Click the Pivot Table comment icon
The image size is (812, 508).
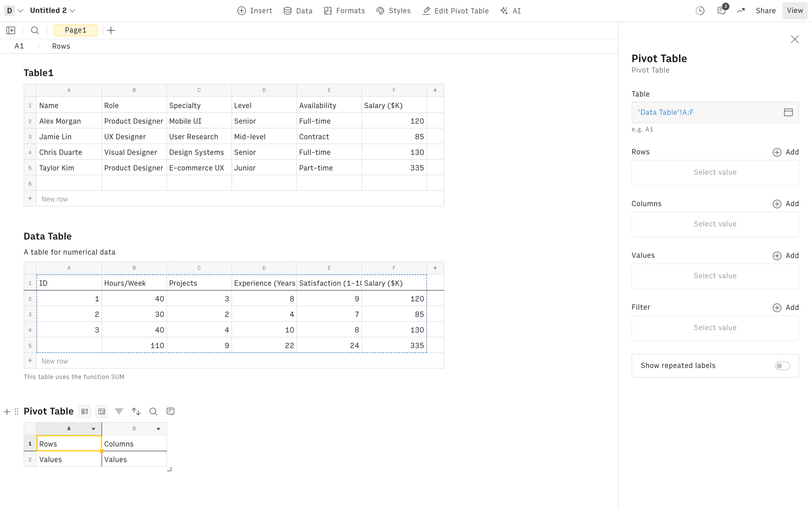pyautogui.click(x=170, y=412)
